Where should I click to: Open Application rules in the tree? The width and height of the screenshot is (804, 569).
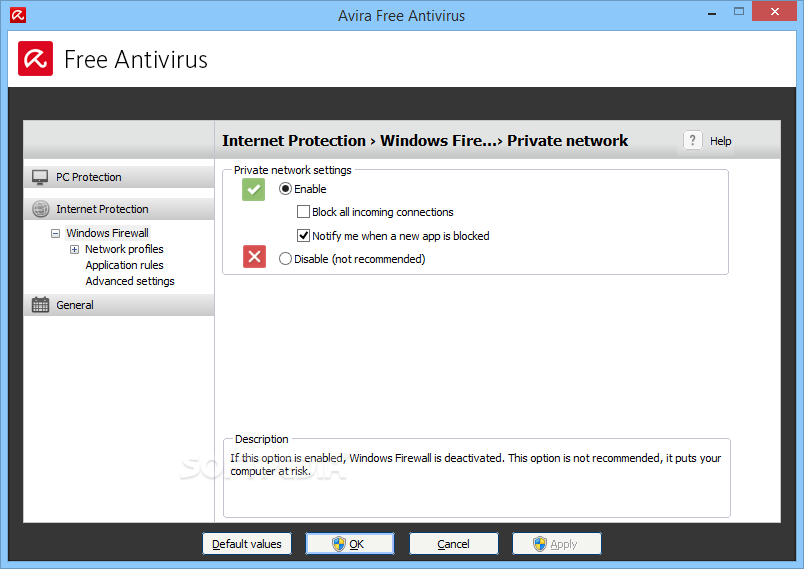(x=124, y=265)
